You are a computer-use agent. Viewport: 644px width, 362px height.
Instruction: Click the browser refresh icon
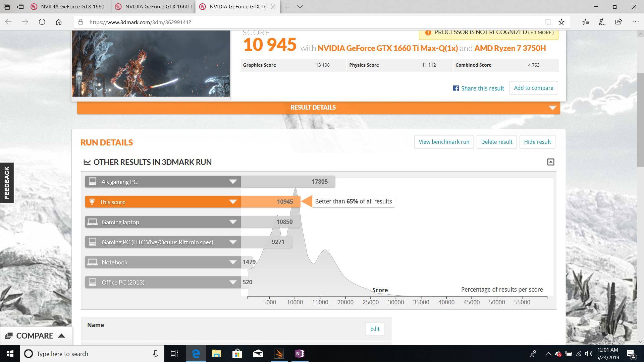(x=42, y=22)
